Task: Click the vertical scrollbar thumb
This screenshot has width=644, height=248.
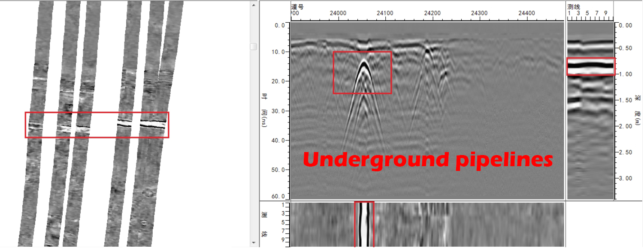Action: tap(254, 46)
